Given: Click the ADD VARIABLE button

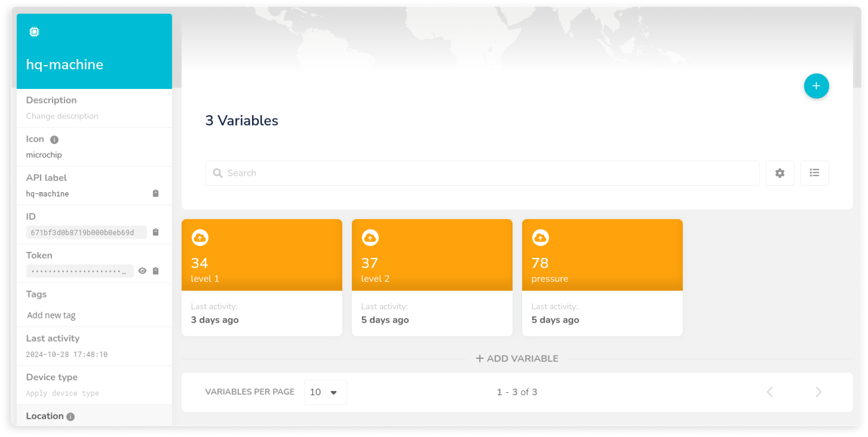Looking at the screenshot, I should click(517, 359).
